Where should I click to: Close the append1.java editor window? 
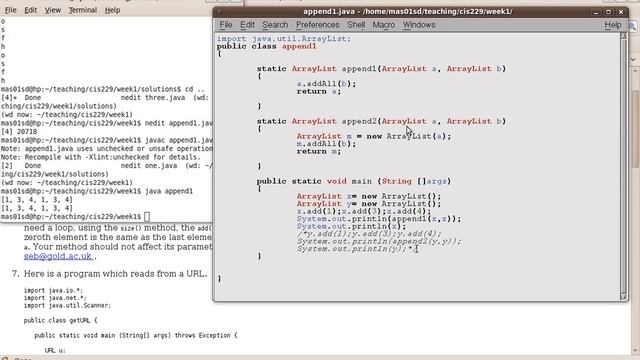point(621,12)
